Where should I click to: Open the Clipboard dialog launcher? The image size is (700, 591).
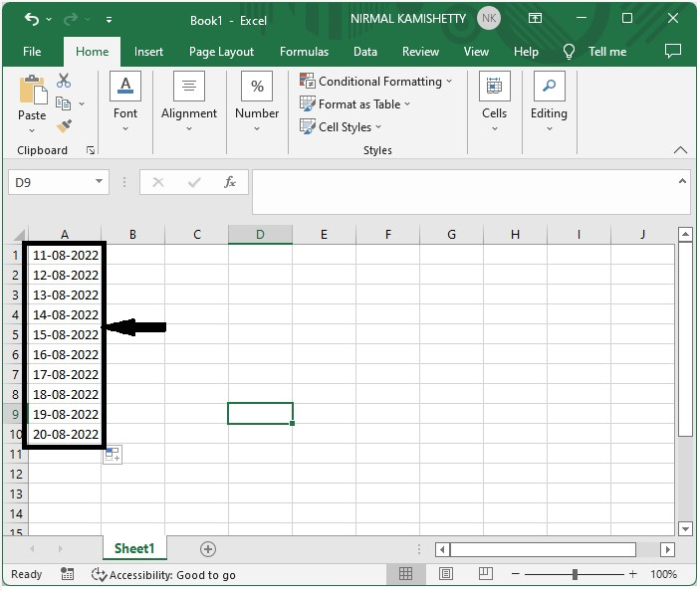click(91, 150)
